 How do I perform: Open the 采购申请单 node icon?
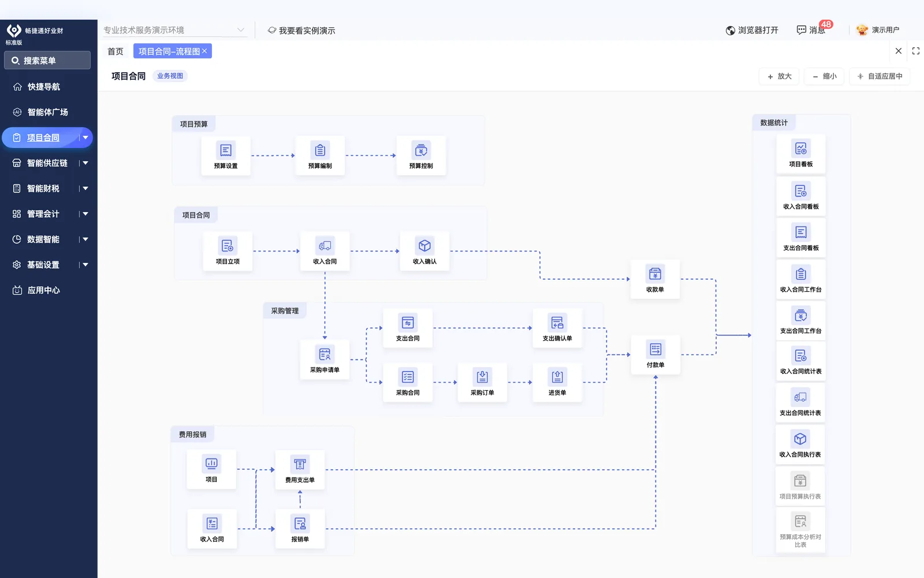click(325, 354)
